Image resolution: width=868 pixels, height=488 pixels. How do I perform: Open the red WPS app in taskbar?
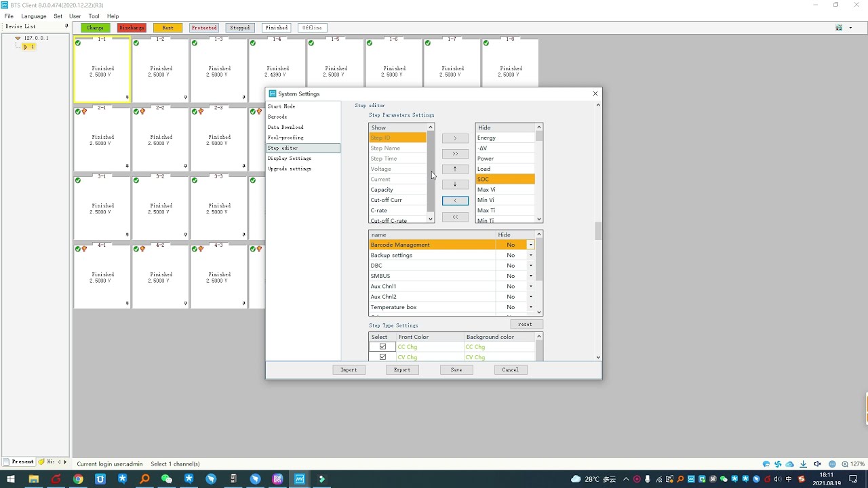point(56,479)
